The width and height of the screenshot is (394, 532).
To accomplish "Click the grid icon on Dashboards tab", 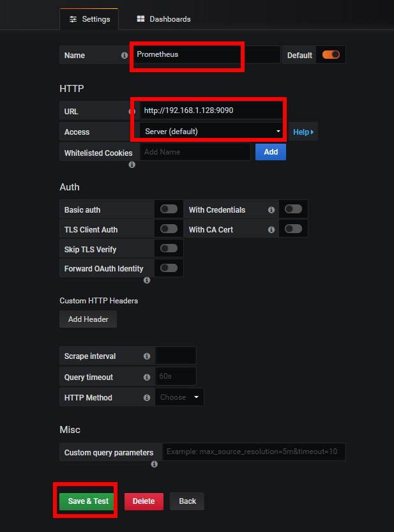I will [141, 19].
